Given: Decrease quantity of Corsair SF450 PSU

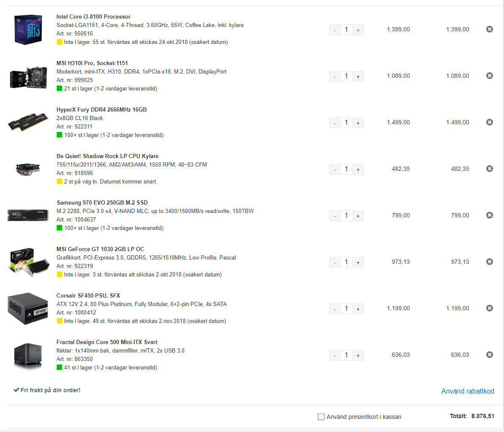Looking at the screenshot, I should point(335,309).
